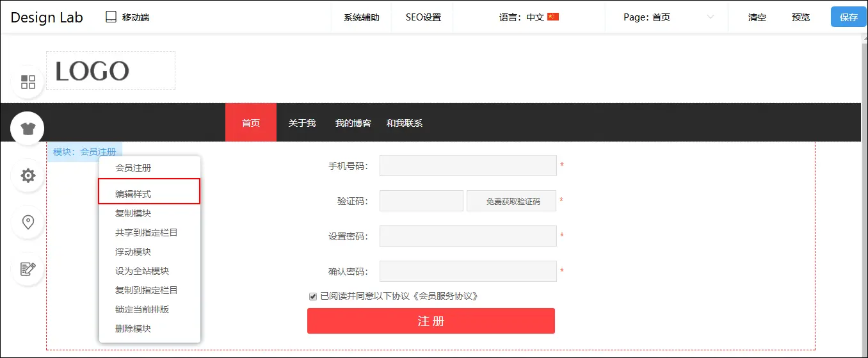The image size is (868, 358).
Task: Choose 复制模块 from the menu
Action: [x=133, y=213]
